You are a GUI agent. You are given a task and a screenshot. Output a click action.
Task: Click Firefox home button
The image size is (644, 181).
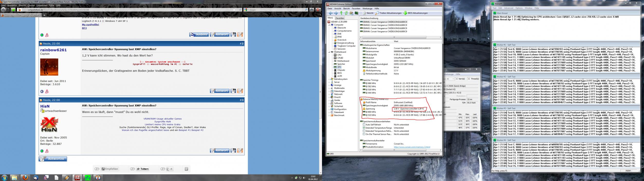click(312, 10)
